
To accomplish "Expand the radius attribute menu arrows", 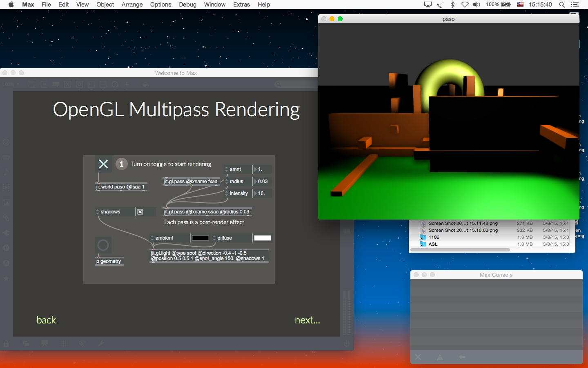I will (x=227, y=182).
